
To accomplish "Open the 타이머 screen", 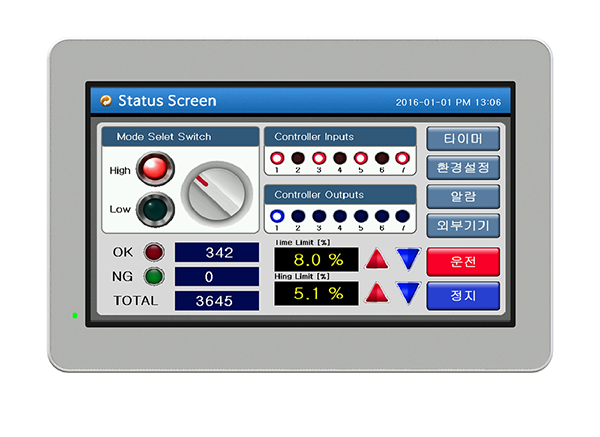I will click(462, 138).
